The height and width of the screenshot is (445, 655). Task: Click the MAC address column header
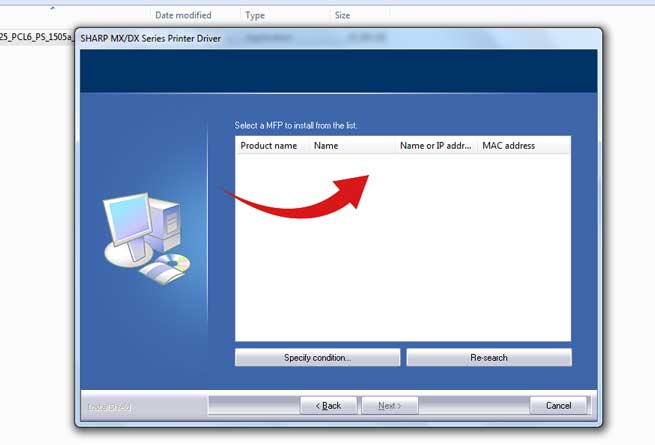(524, 146)
